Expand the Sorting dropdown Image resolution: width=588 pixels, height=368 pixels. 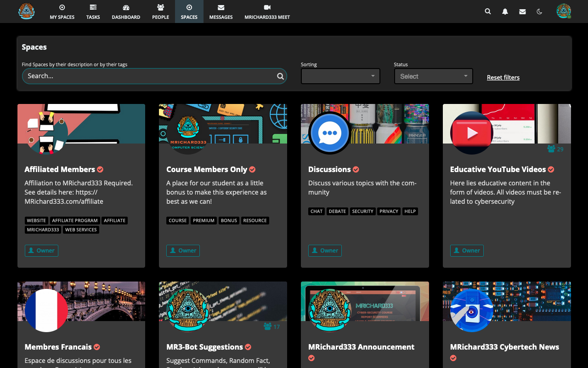pos(340,76)
